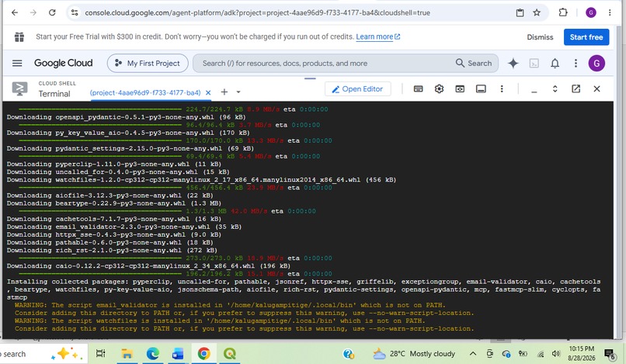Image resolution: width=626 pixels, height=364 pixels.
Task: Dismiss the free trial banner
Action: tap(540, 37)
